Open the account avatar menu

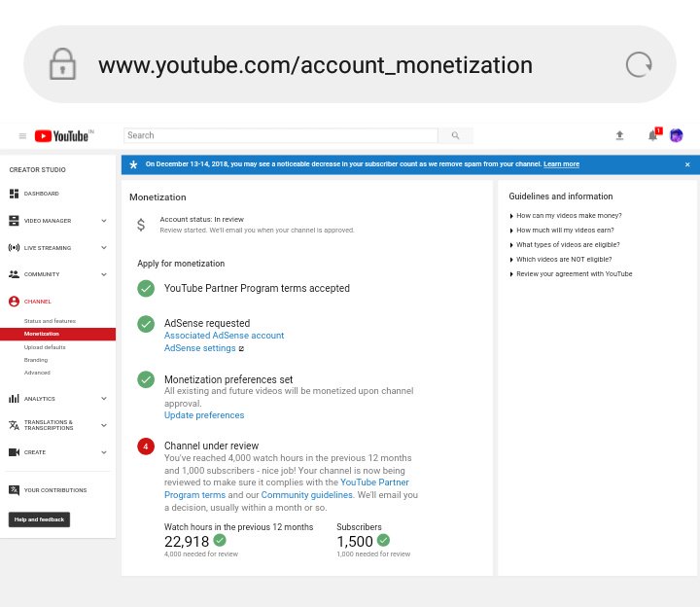click(677, 135)
